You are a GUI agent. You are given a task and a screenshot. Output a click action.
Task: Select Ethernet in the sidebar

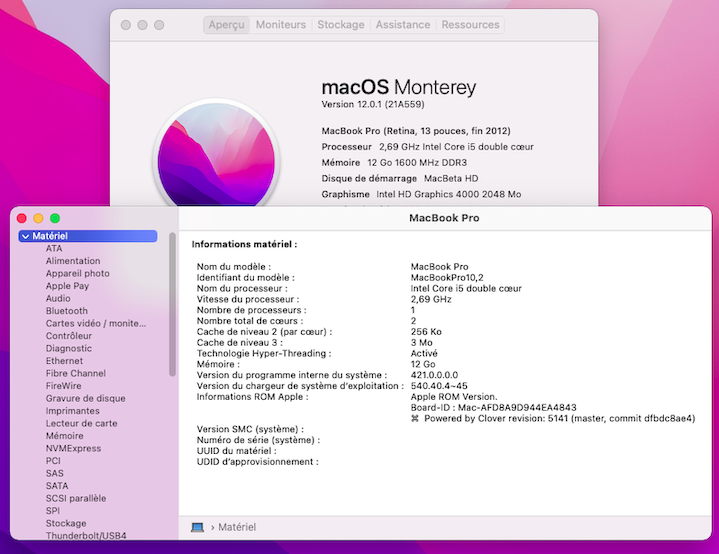[x=64, y=361]
